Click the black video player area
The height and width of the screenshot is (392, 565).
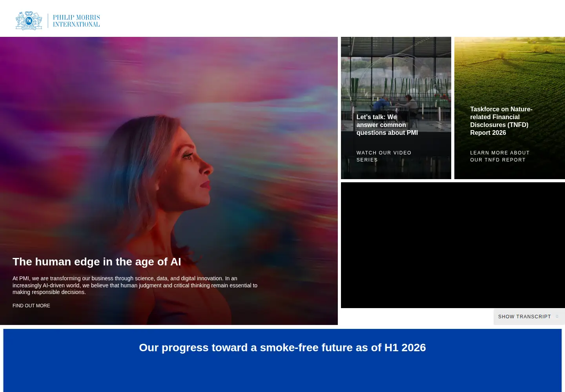pyautogui.click(x=453, y=245)
